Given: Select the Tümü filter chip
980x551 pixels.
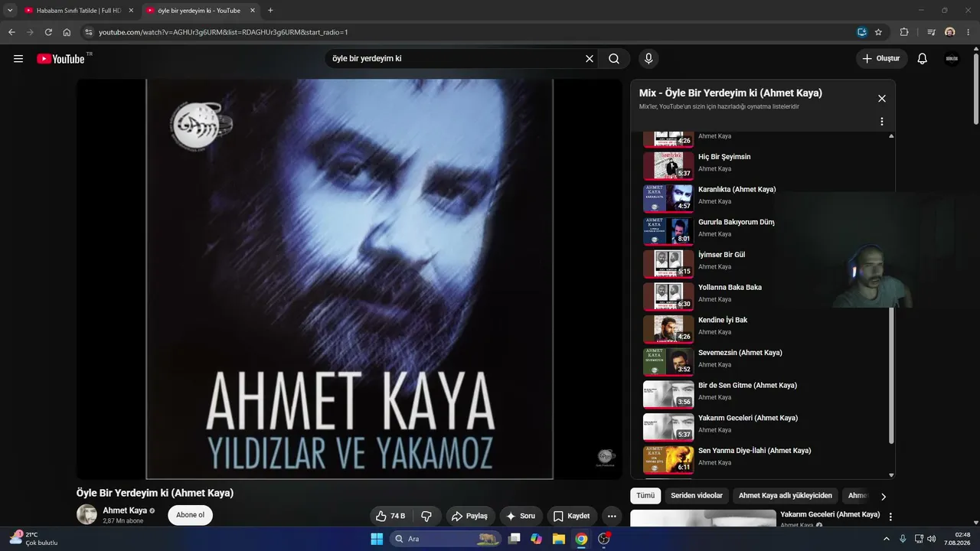Looking at the screenshot, I should tap(645, 496).
